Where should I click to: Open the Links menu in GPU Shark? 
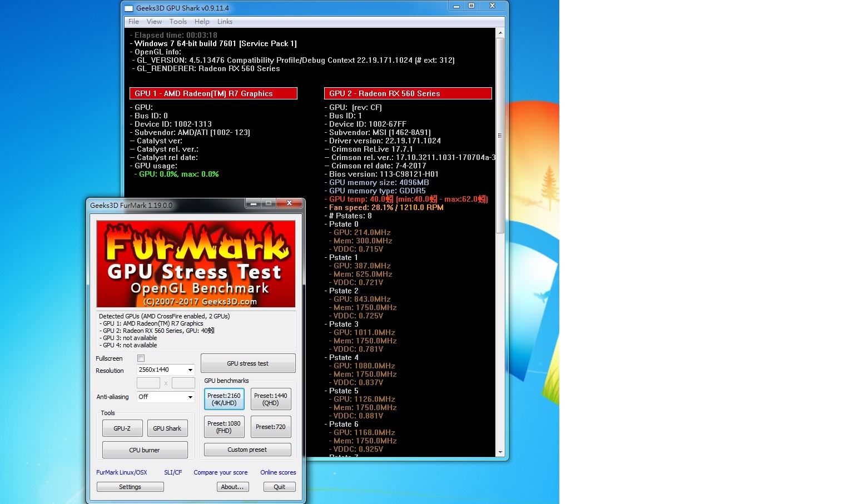(225, 22)
